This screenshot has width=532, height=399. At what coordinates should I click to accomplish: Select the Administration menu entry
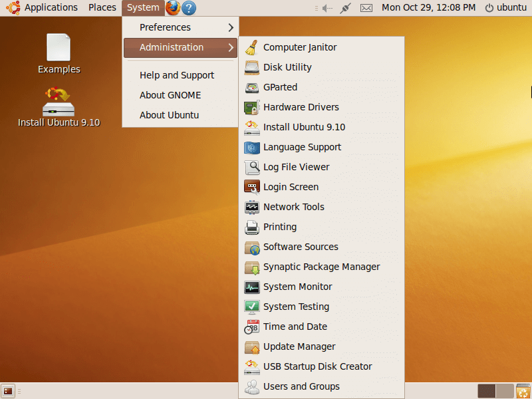[180, 47]
